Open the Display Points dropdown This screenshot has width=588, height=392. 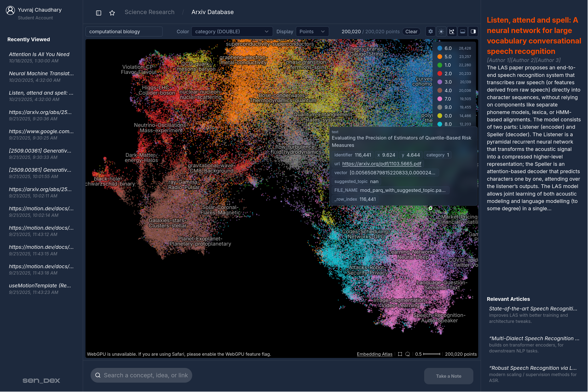point(312,31)
